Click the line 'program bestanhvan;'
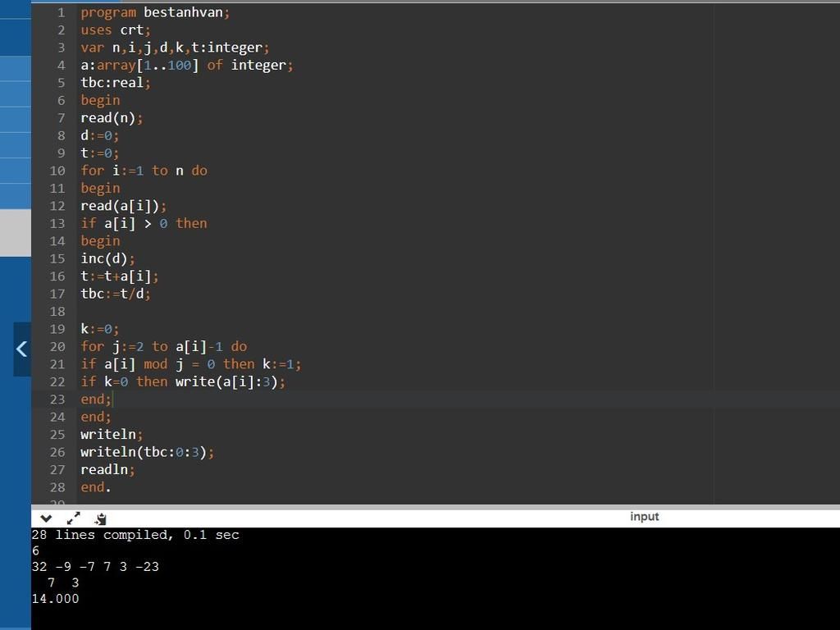This screenshot has height=630, width=840. coord(155,12)
